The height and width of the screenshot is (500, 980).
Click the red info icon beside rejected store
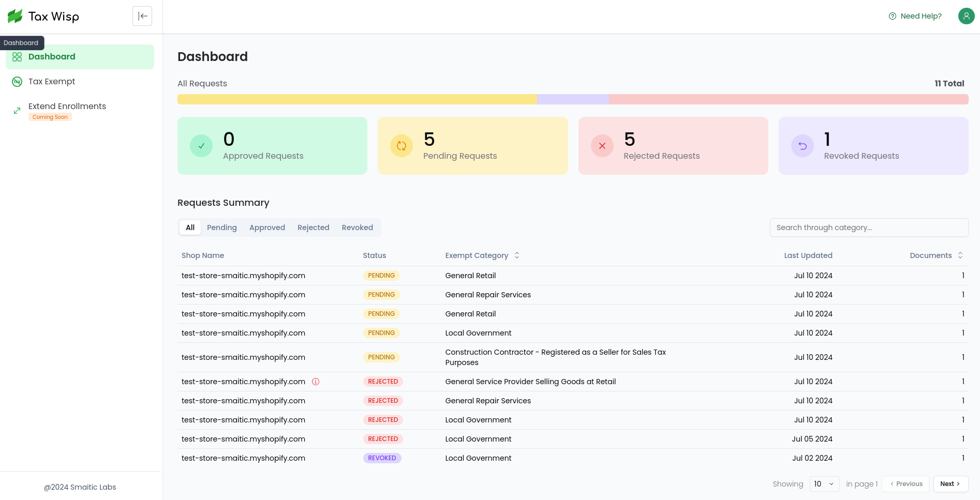[x=316, y=382]
